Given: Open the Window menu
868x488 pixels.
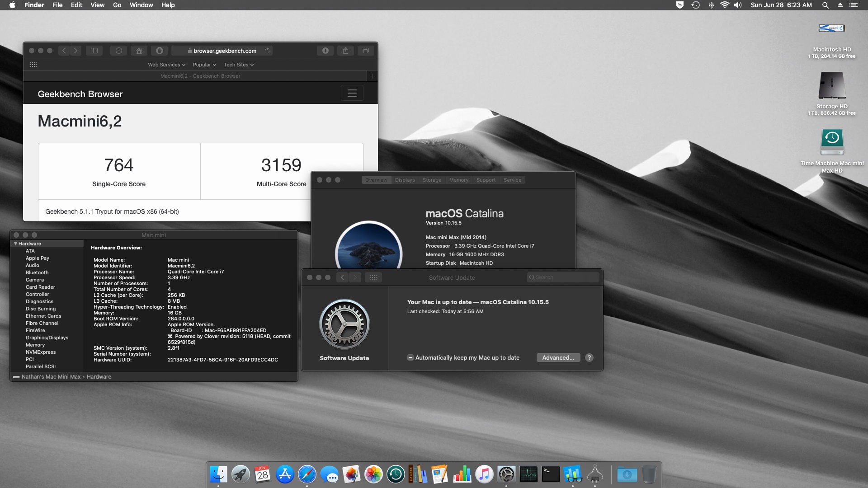Looking at the screenshot, I should [141, 5].
